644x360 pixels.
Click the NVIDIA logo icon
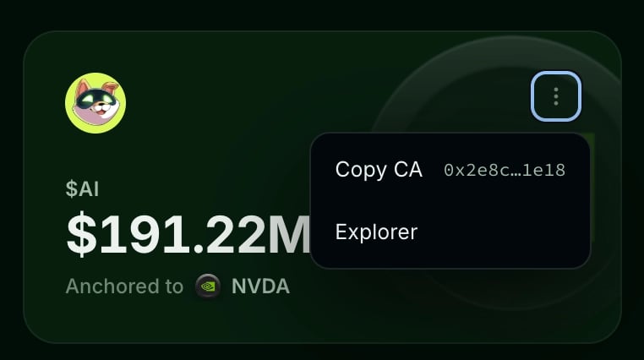tap(208, 286)
